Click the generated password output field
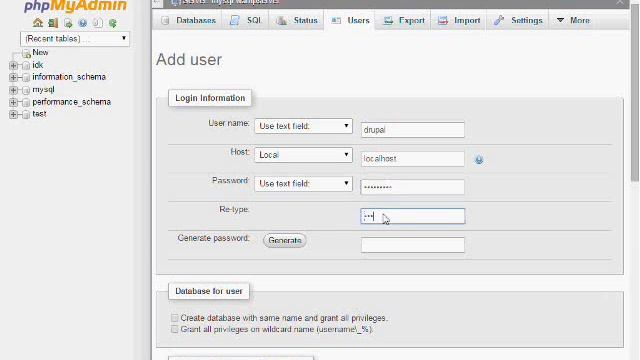The width and height of the screenshot is (640, 360). (413, 245)
